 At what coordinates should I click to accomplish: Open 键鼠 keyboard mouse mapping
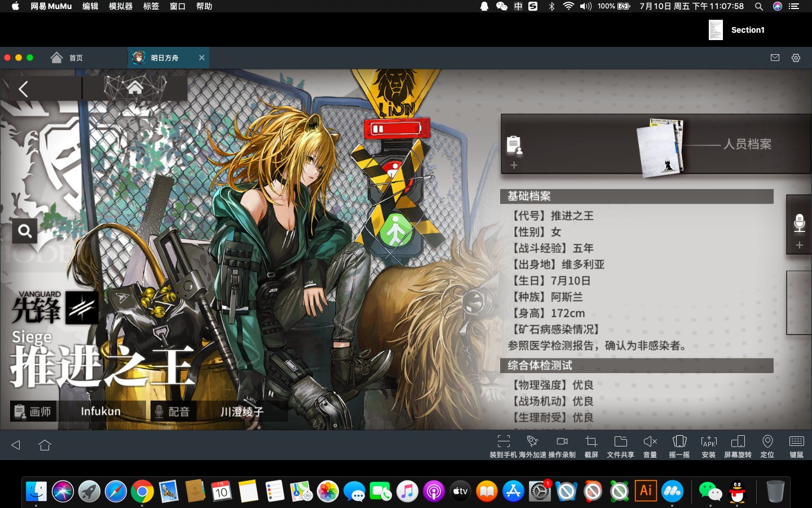[x=796, y=446]
